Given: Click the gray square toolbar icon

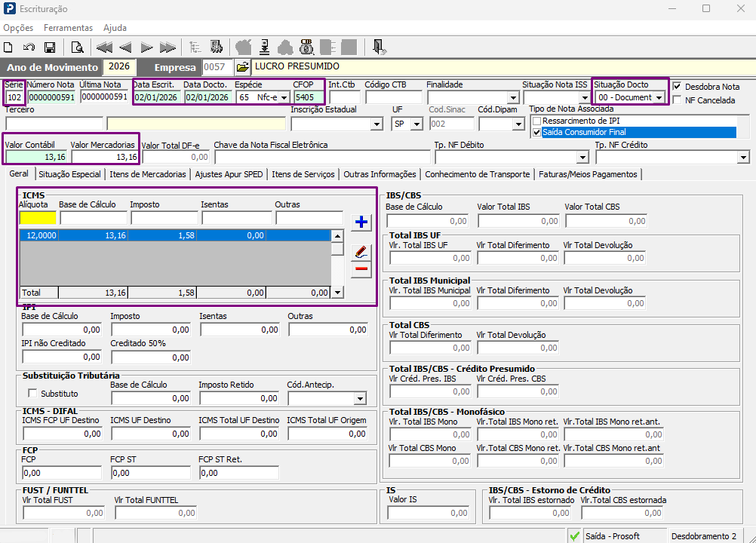Looking at the screenshot, I should click(349, 48).
